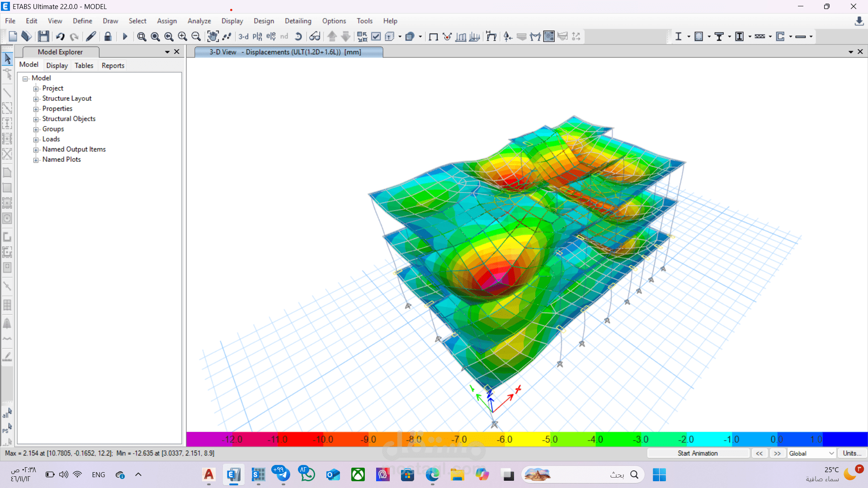This screenshot has width=868, height=488.
Task: Select the Pan hand tool
Action: point(212,37)
